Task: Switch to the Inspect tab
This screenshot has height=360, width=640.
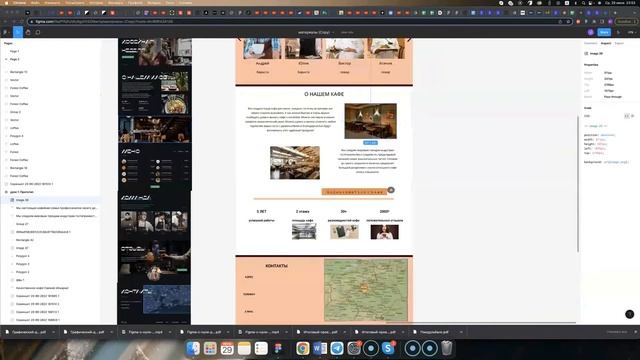Action: (x=606, y=43)
